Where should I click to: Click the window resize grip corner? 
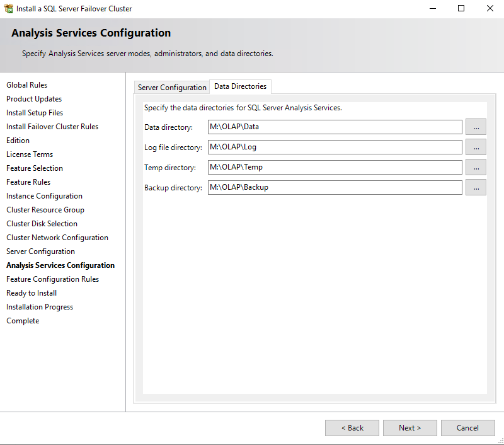coord(501,442)
